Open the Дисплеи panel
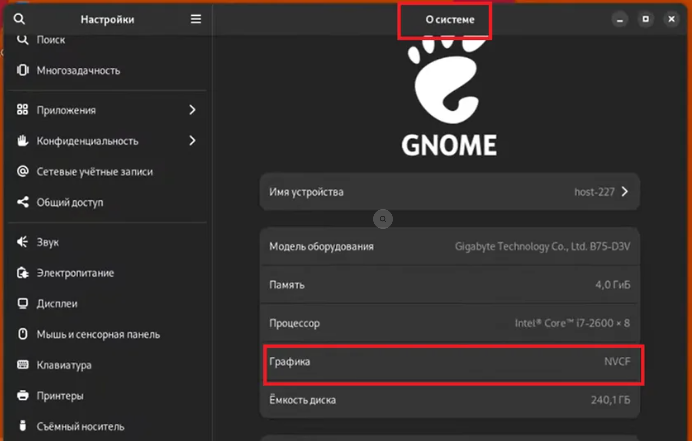The height and width of the screenshot is (441, 692). 107,303
